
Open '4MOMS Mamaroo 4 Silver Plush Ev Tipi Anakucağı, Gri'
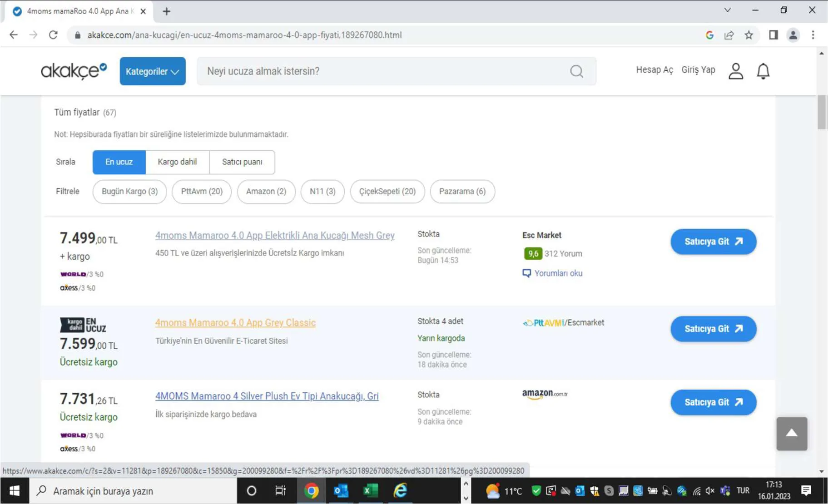(x=267, y=396)
